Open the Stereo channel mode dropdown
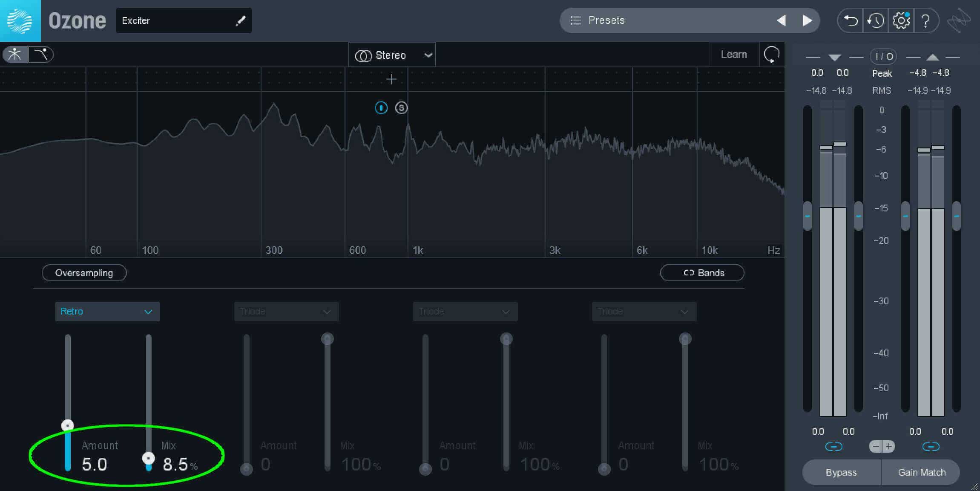Viewport: 980px width, 491px height. 392,55
